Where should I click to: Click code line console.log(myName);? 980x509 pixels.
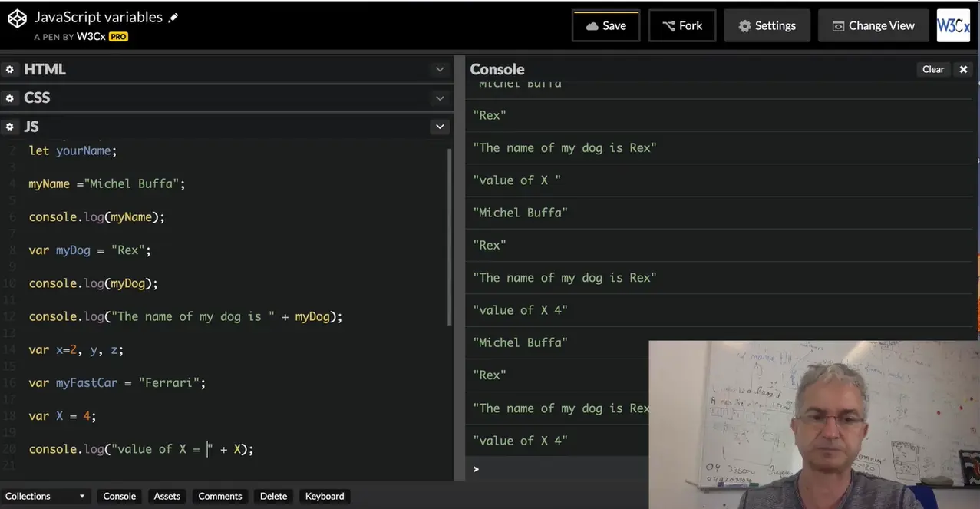[97, 216]
